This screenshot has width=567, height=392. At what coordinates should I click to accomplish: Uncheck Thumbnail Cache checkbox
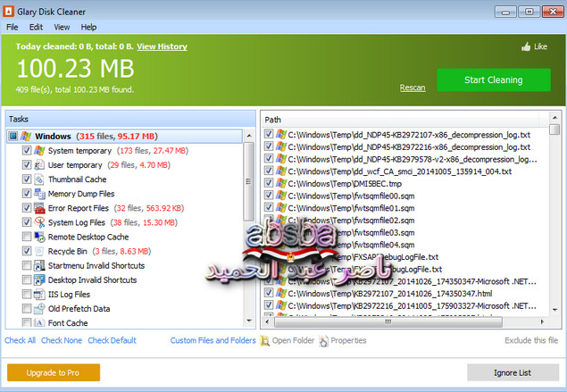[27, 179]
